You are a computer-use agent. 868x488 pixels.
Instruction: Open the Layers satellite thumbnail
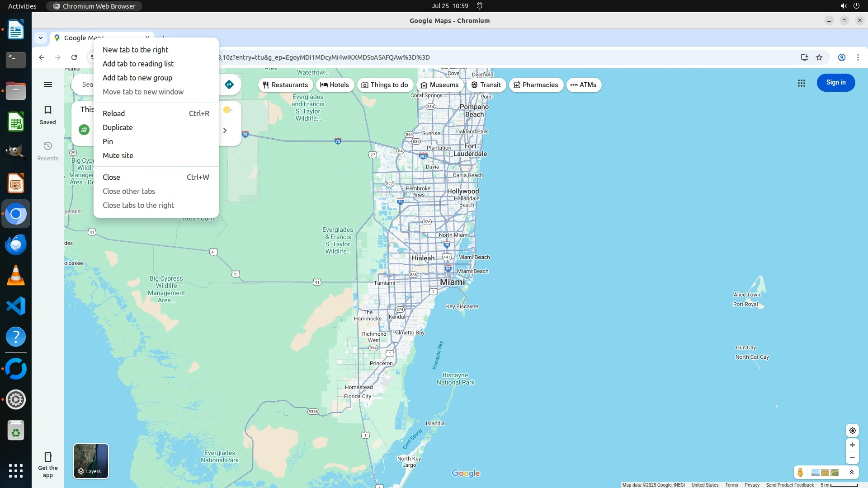[91, 461]
